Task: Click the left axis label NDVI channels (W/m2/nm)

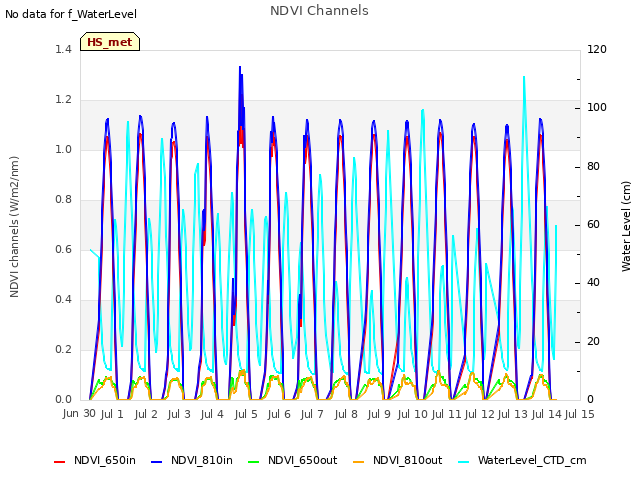Action: [x=14, y=227]
